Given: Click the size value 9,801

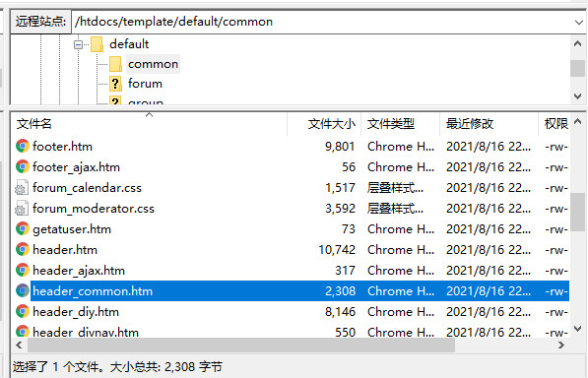Looking at the screenshot, I should (x=340, y=147).
